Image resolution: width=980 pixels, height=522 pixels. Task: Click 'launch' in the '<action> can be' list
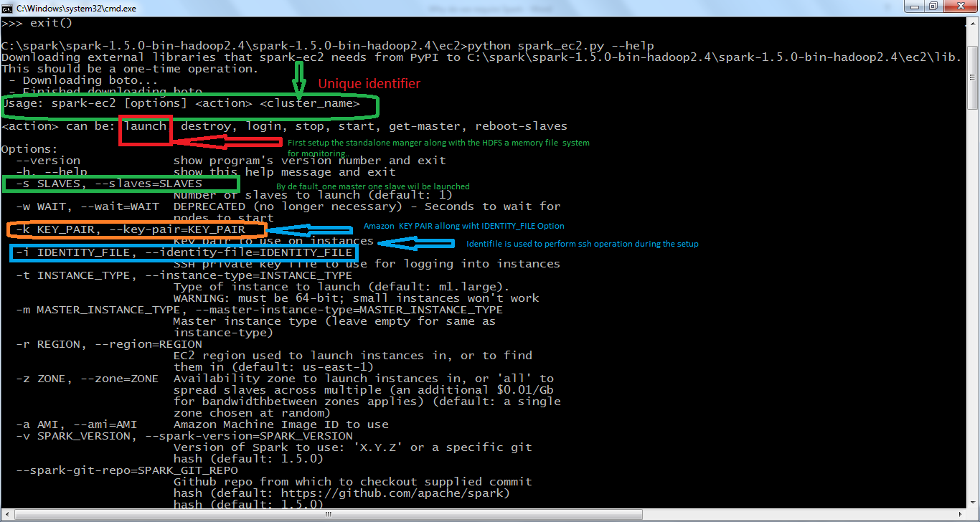(x=144, y=126)
